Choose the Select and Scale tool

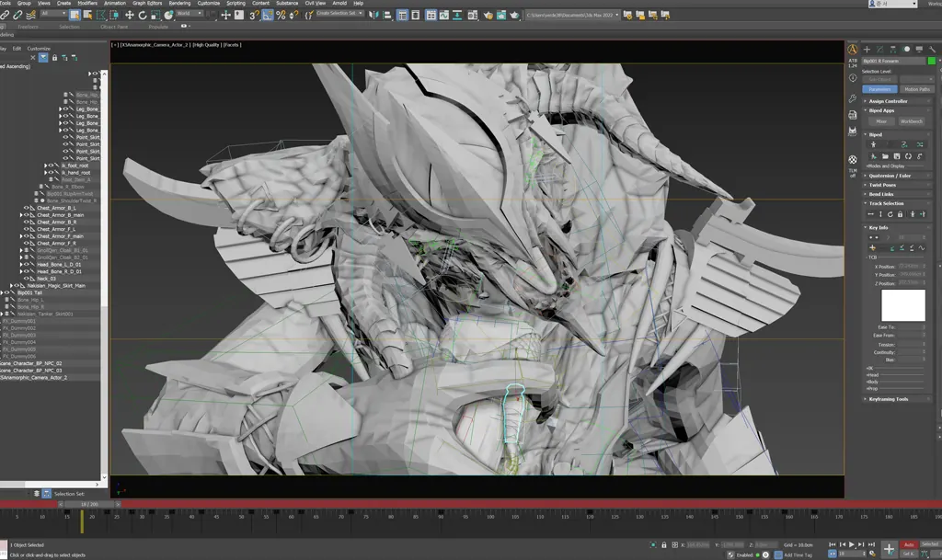pyautogui.click(x=155, y=15)
